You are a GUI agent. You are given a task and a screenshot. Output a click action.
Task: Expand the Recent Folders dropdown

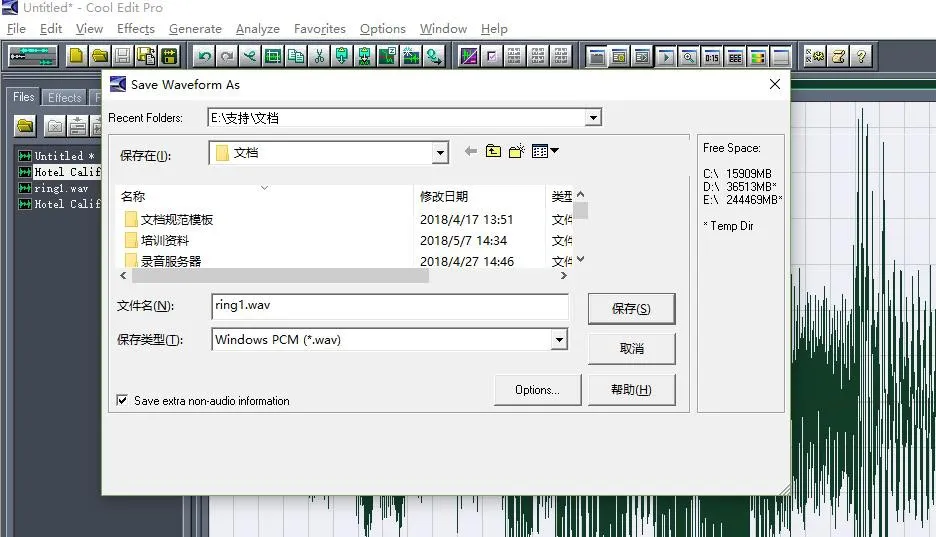(x=593, y=118)
